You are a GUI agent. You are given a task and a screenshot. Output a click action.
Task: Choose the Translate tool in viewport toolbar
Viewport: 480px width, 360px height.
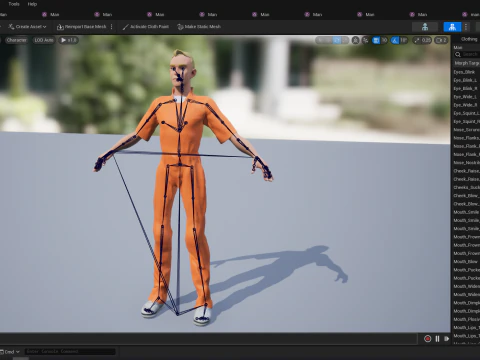tap(328, 40)
